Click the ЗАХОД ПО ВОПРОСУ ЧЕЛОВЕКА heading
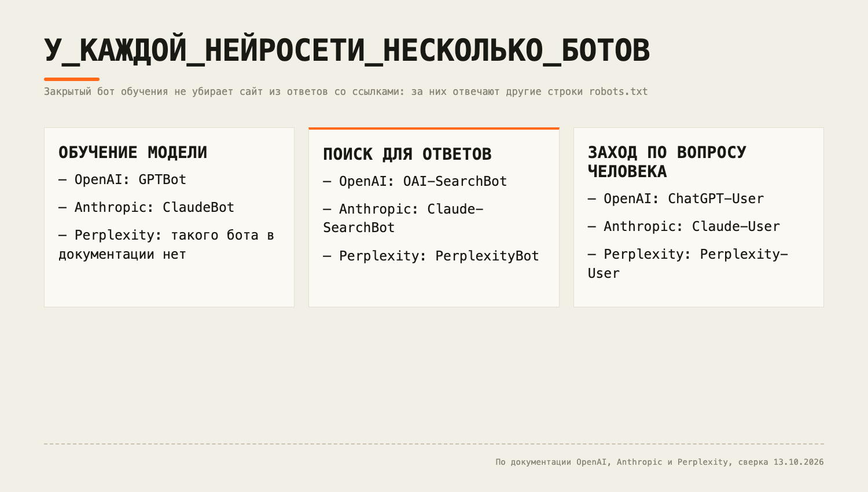The height and width of the screenshot is (492, 868). pos(667,161)
